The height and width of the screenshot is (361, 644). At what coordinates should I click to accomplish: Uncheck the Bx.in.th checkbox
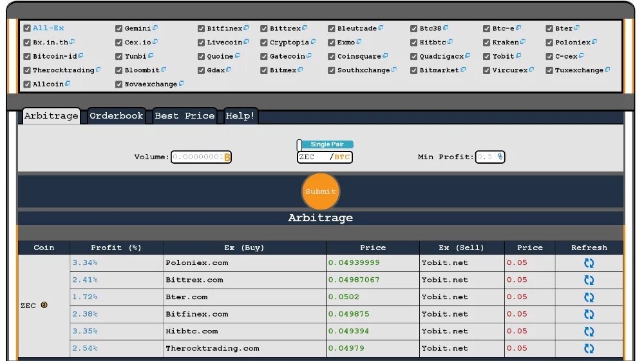pyautogui.click(x=27, y=43)
